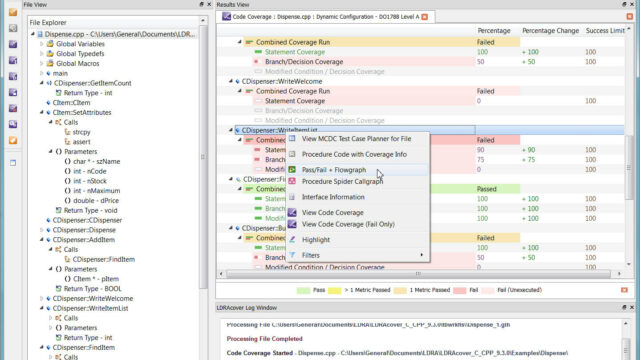Open View MCDC Test Case Planner for File
Image resolution: width=640 pixels, height=360 pixels.
[356, 139]
